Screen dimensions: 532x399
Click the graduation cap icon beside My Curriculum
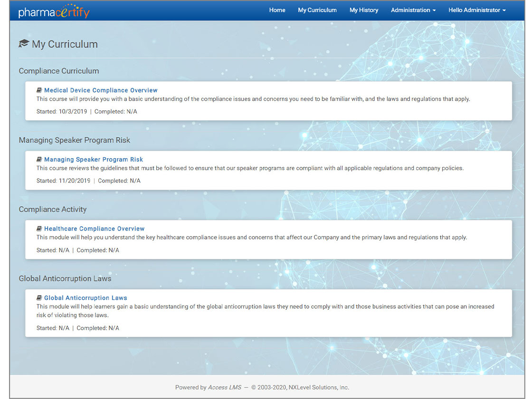(24, 44)
